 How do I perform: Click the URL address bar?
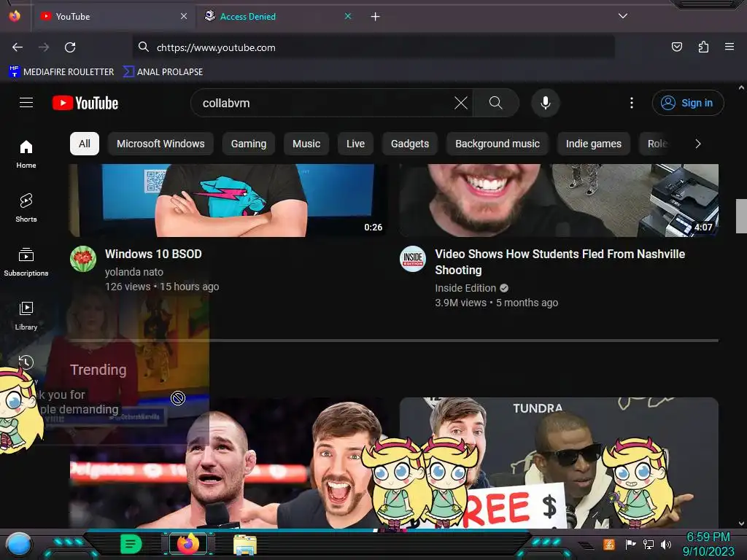coord(373,47)
